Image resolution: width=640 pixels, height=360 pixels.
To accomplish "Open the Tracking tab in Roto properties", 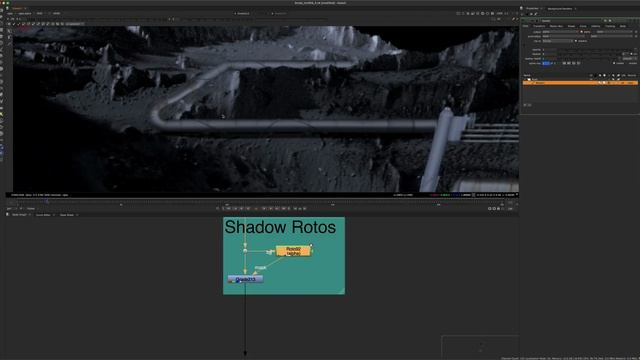I will [610, 26].
